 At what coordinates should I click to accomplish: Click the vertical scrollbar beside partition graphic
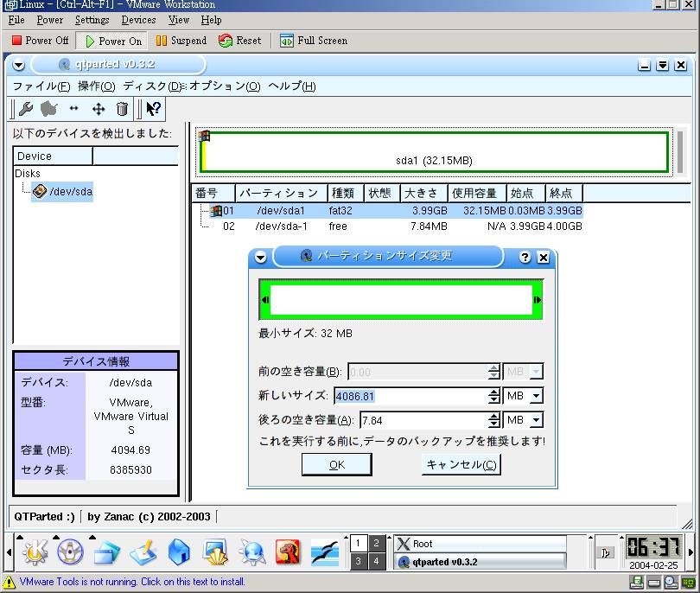pos(679,152)
